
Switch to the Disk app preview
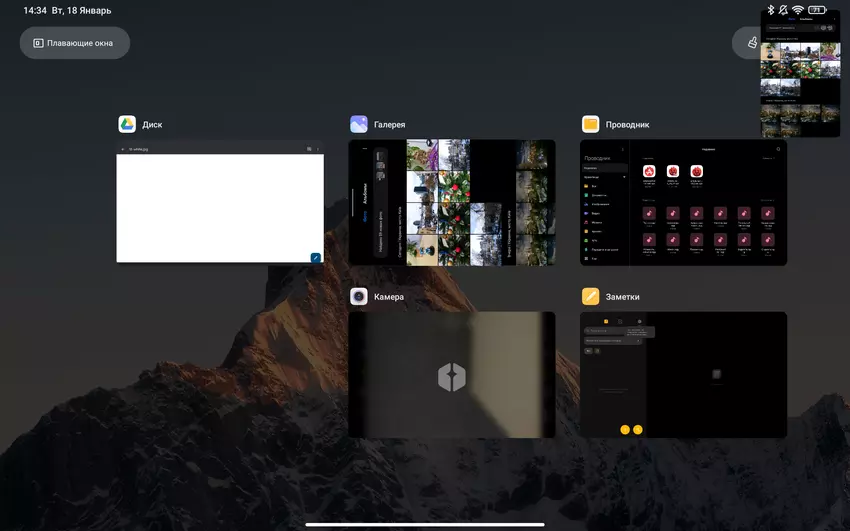point(220,203)
